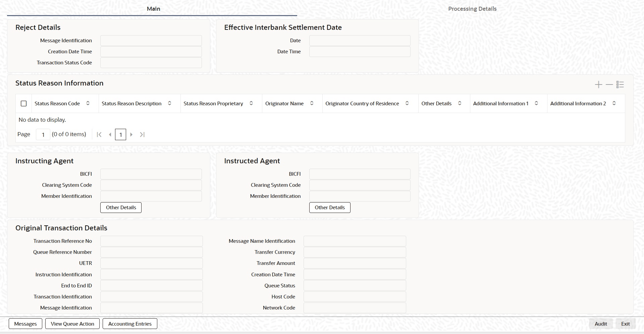Focus the Transaction Status Code field
The image size is (644, 334).
point(151,63)
